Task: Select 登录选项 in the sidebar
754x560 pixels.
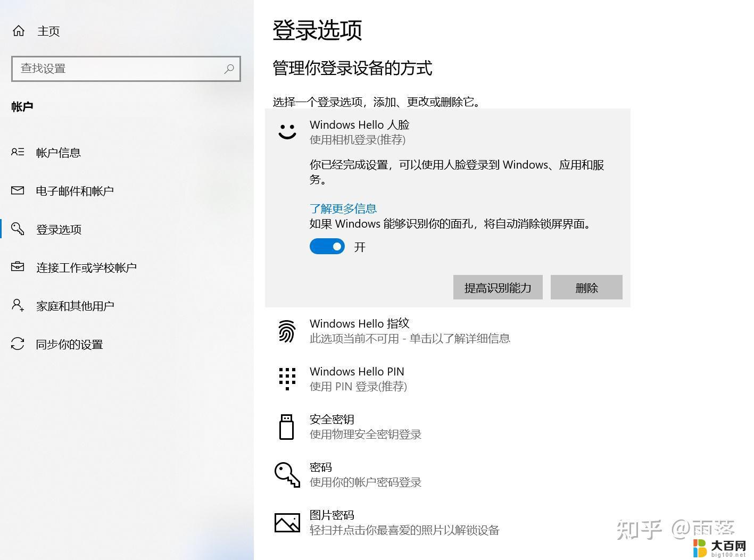Action: pyautogui.click(x=59, y=229)
